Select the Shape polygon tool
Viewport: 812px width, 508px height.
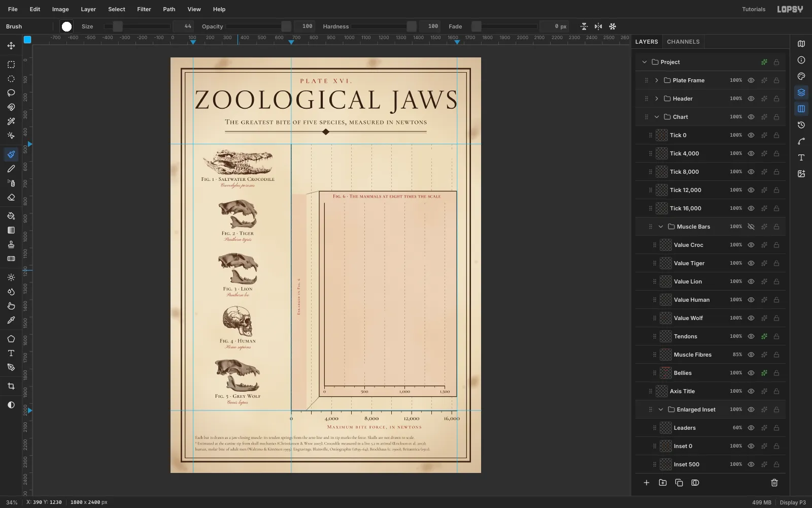click(x=11, y=339)
